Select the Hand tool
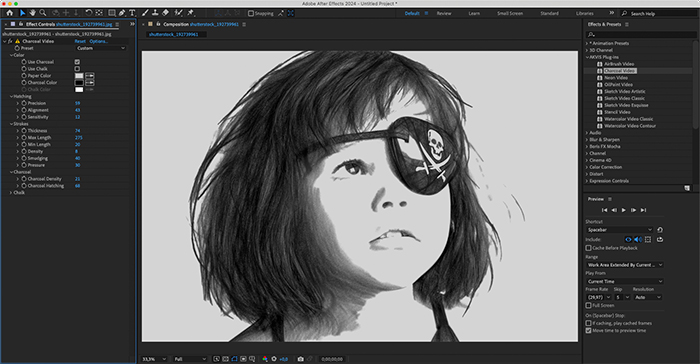700x364 pixels. point(32,13)
